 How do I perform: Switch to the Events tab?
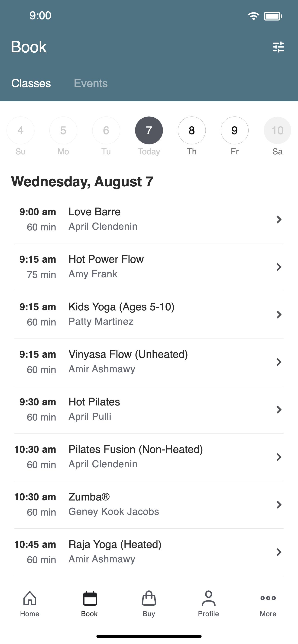coord(91,83)
